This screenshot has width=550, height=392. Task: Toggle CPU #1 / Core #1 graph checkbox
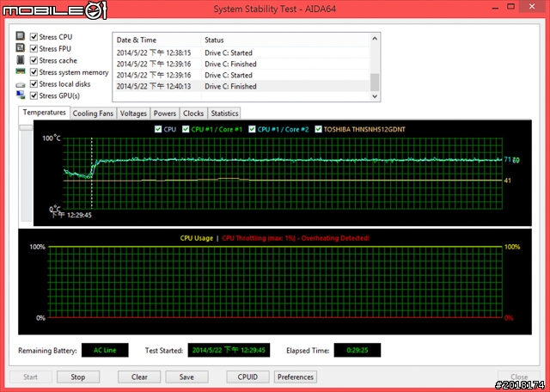point(186,129)
